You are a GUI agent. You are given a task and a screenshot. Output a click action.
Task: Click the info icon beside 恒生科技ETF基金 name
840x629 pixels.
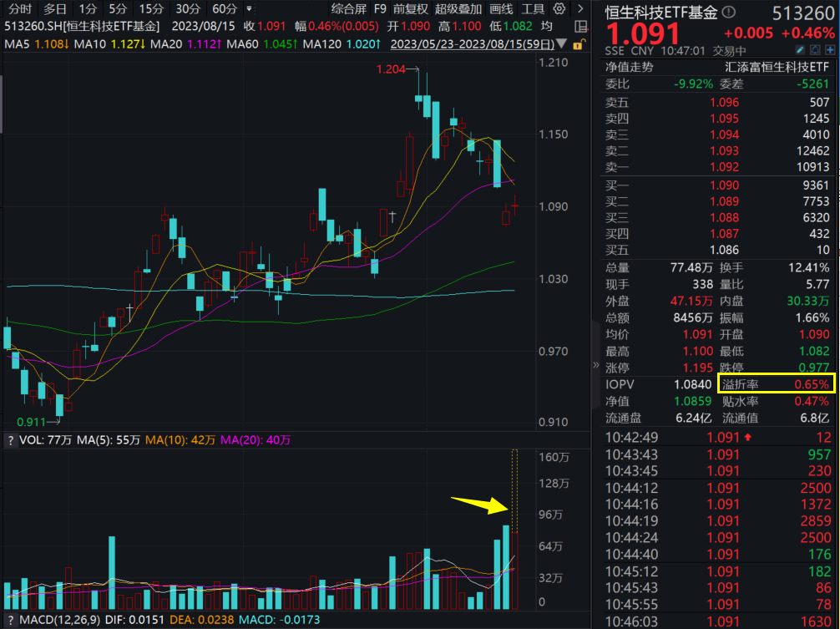[x=728, y=13]
